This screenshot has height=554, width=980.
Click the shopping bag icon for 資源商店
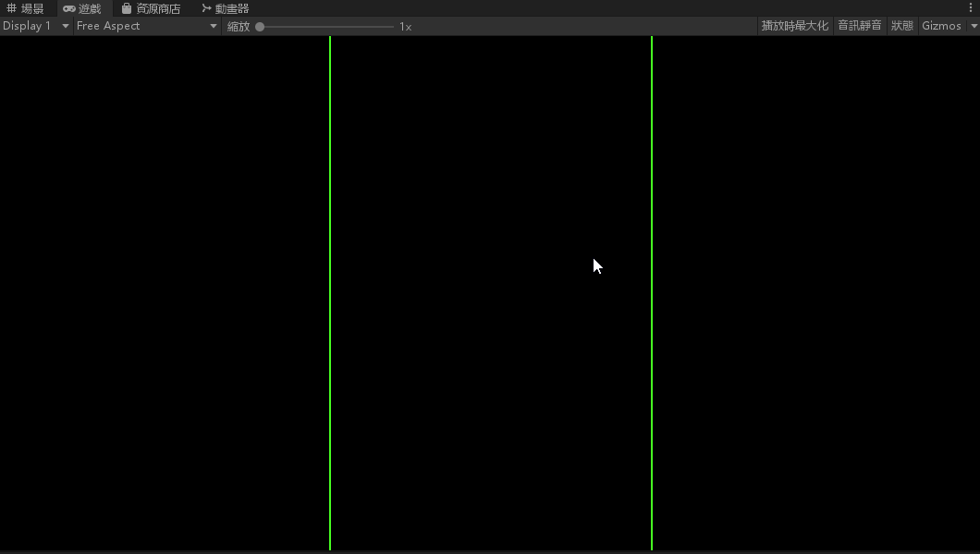coord(127,8)
